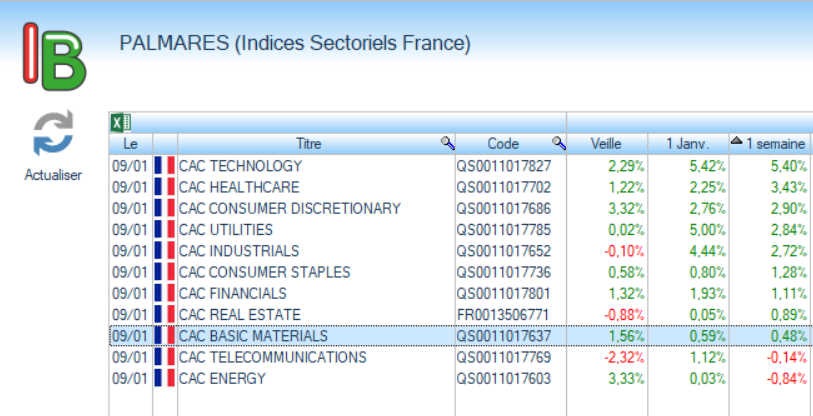This screenshot has width=813, height=416.
Task: Toggle sort arrow on 1 semaine column
Action: click(736, 143)
